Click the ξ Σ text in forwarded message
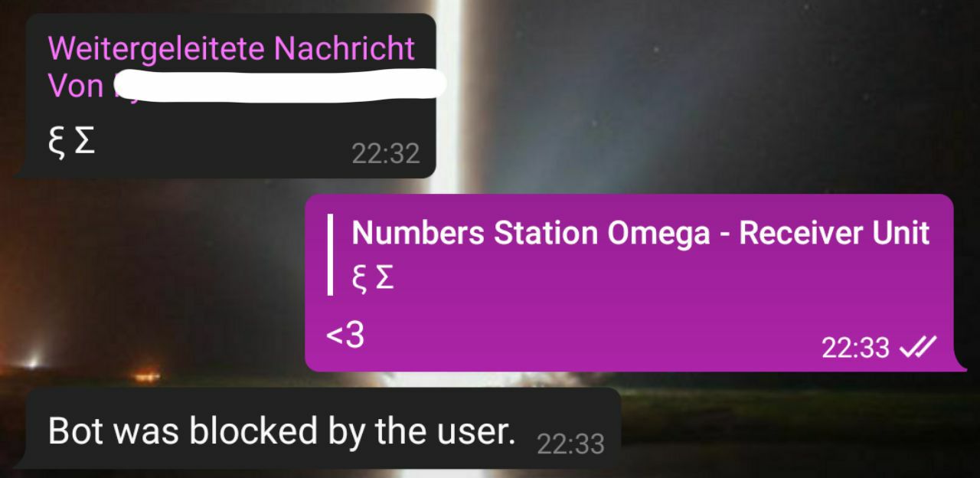Viewport: 980px width, 478px height. pyautogui.click(x=72, y=142)
